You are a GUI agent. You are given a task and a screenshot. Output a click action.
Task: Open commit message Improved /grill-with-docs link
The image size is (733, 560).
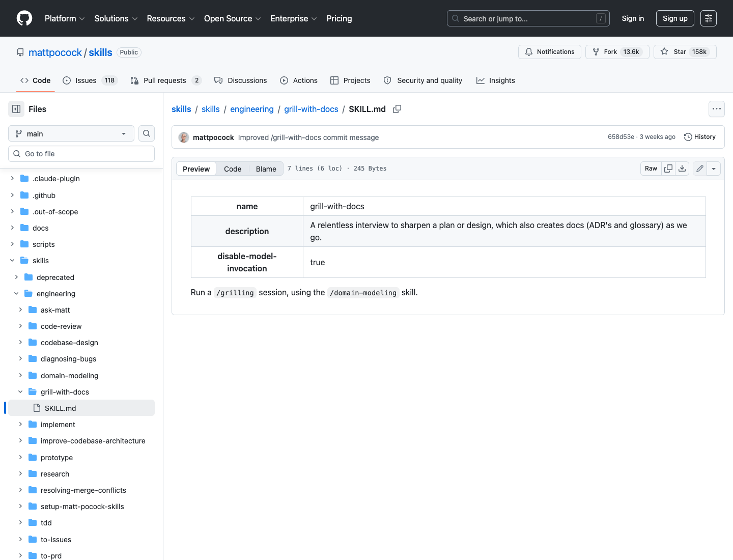pos(308,137)
